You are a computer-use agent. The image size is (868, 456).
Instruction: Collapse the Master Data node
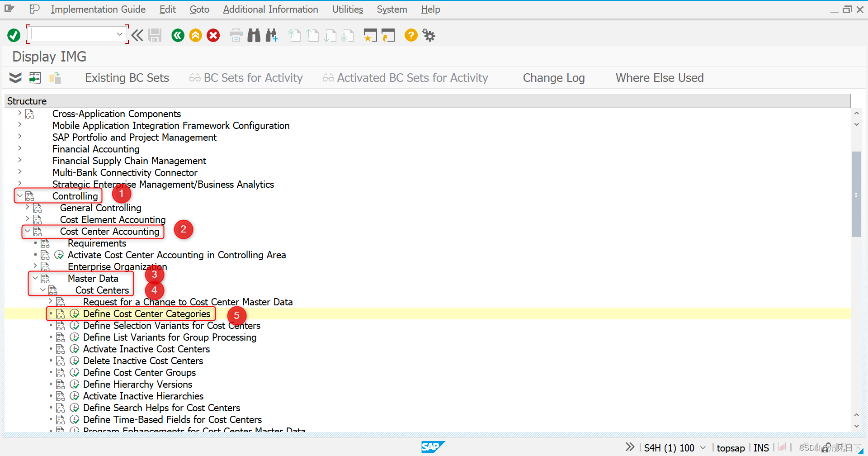35,278
